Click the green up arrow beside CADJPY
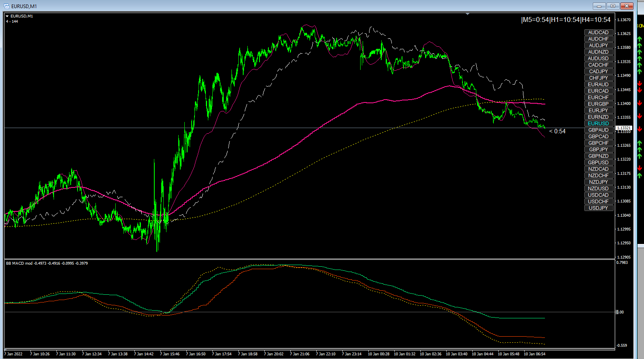 pos(640,72)
